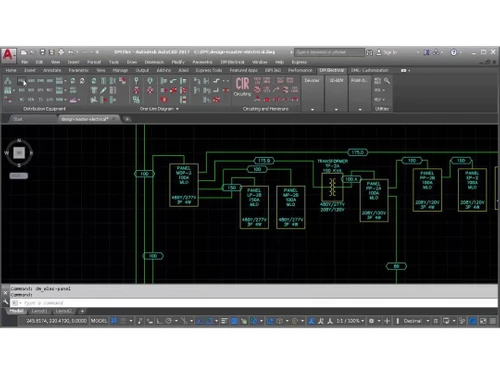The image size is (500, 375).
Task: Click the keyword or phrase search box
Action: 329,52
